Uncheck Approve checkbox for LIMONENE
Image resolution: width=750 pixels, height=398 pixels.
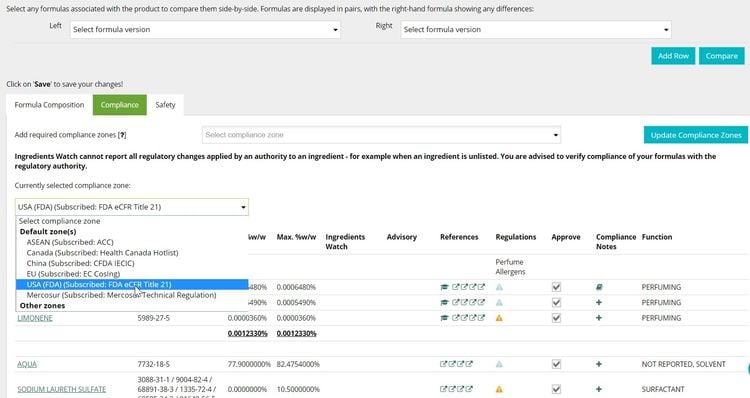click(556, 318)
